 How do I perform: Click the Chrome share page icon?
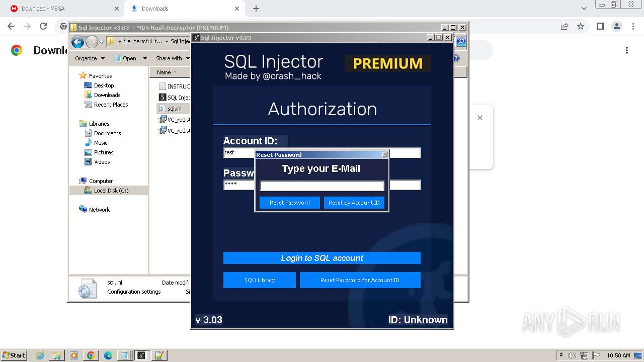[x=565, y=27]
